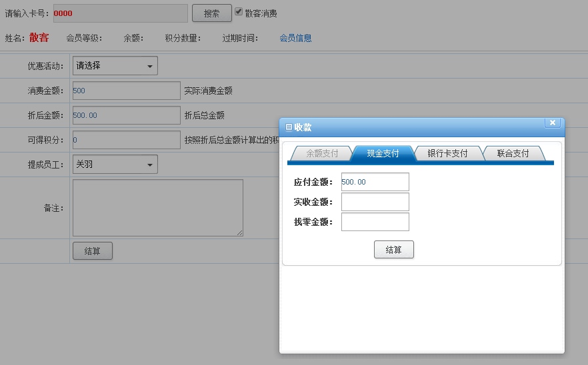Open the 联合支付 tab
This screenshot has width=588, height=365.
[x=513, y=154]
